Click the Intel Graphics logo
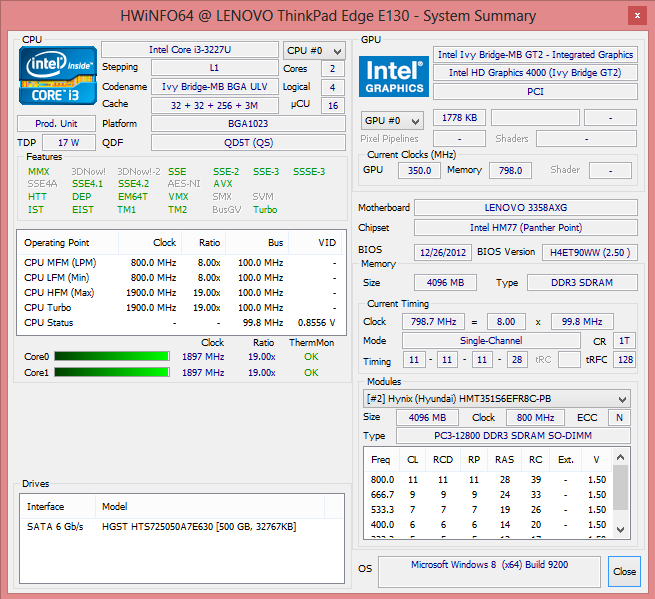 (394, 76)
